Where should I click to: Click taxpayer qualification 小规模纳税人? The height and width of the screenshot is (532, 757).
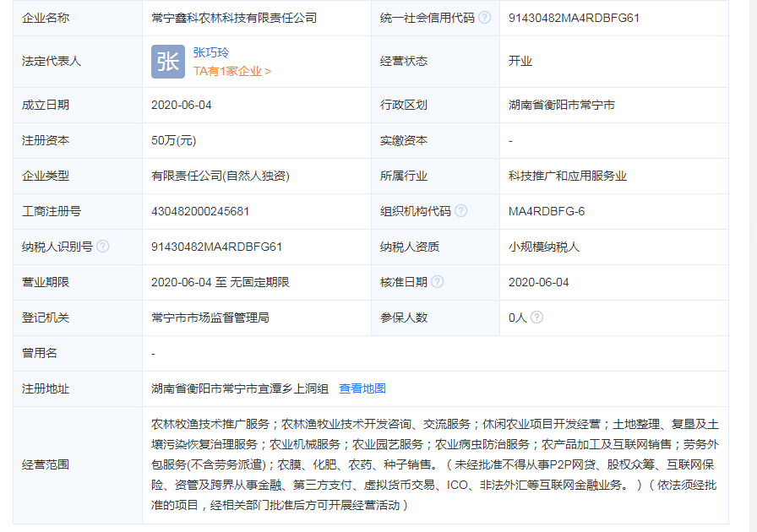(x=544, y=247)
